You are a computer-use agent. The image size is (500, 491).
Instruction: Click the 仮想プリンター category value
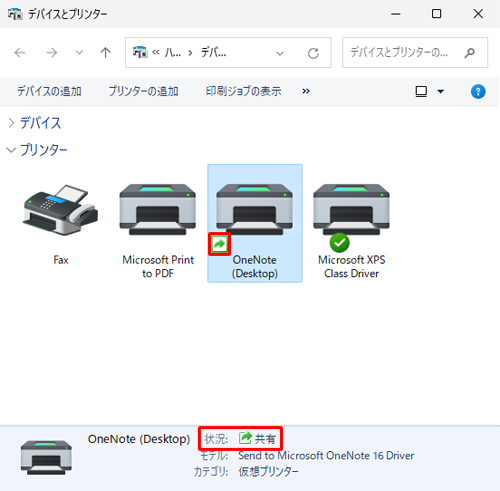pyautogui.click(x=268, y=471)
